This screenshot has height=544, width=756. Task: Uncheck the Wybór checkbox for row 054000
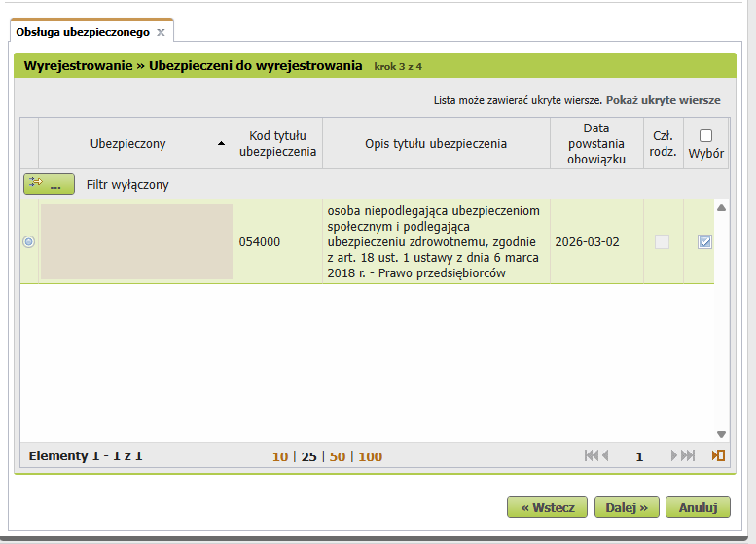click(x=704, y=241)
